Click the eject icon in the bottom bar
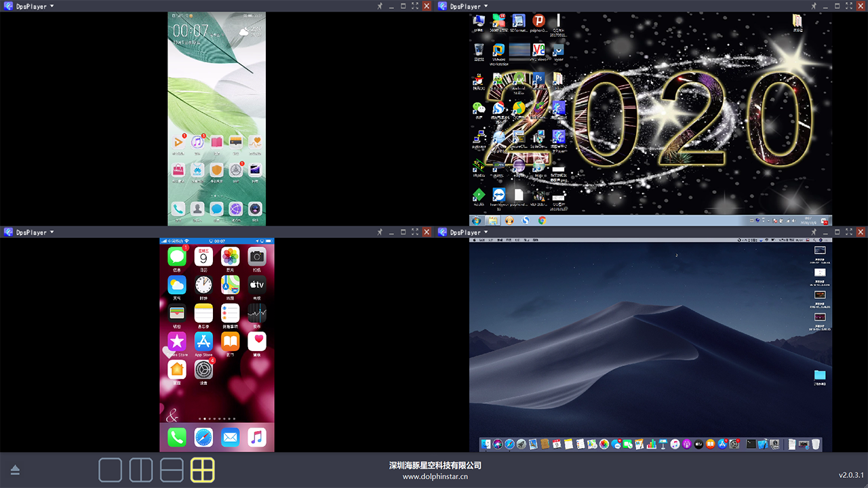The image size is (868, 488). tap(15, 470)
